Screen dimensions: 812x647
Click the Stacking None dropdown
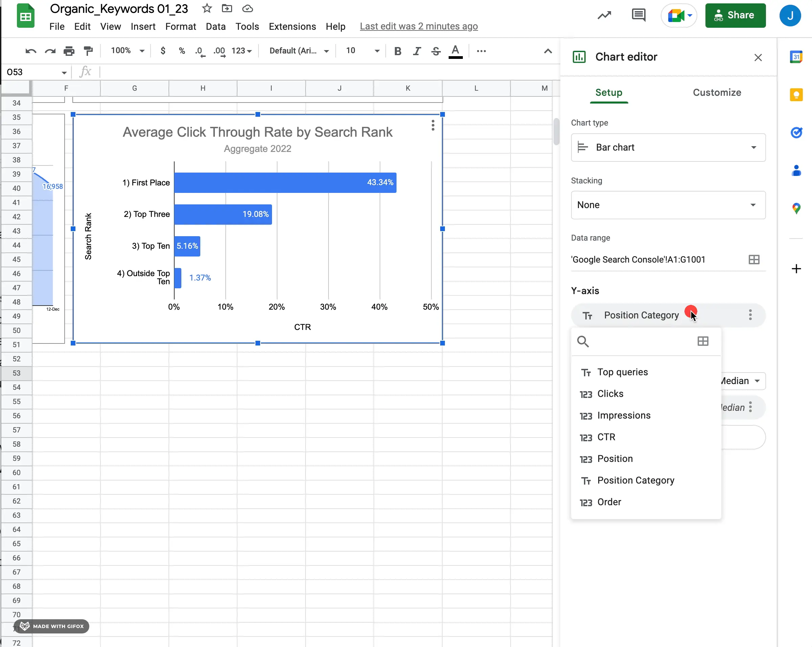(x=666, y=205)
